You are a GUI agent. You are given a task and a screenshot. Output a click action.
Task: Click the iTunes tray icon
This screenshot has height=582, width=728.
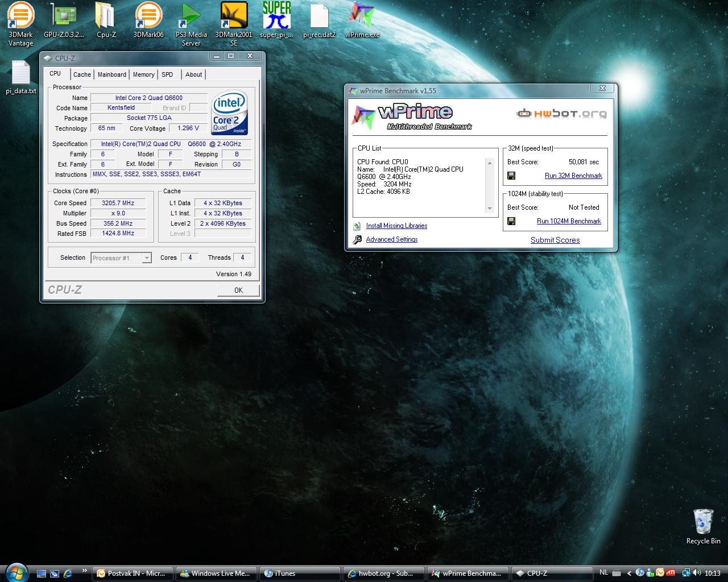click(x=640, y=573)
